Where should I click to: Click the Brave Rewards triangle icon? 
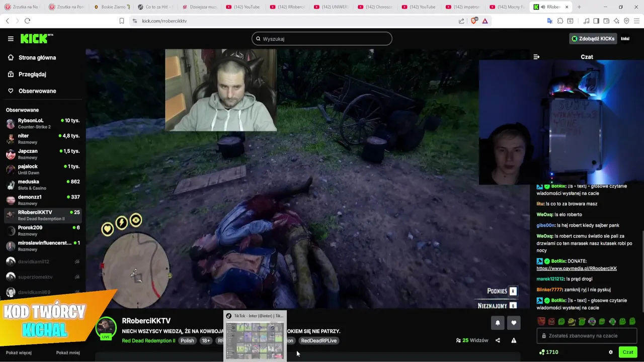485,21
